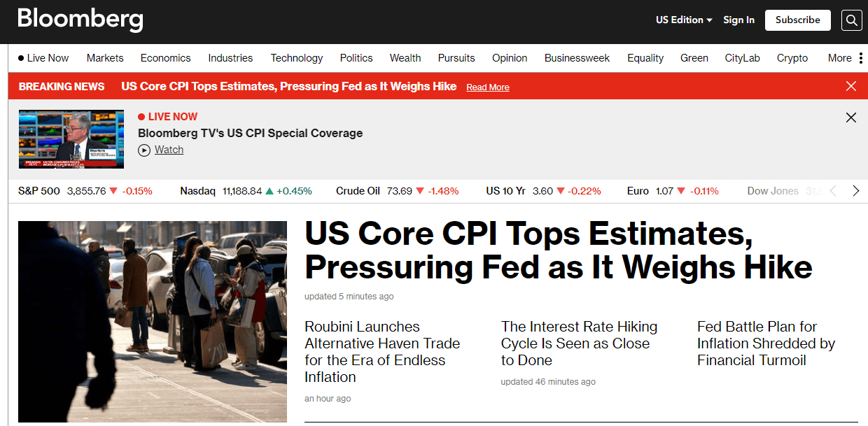Open the Green section
This screenshot has height=426, width=868.
tap(694, 58)
